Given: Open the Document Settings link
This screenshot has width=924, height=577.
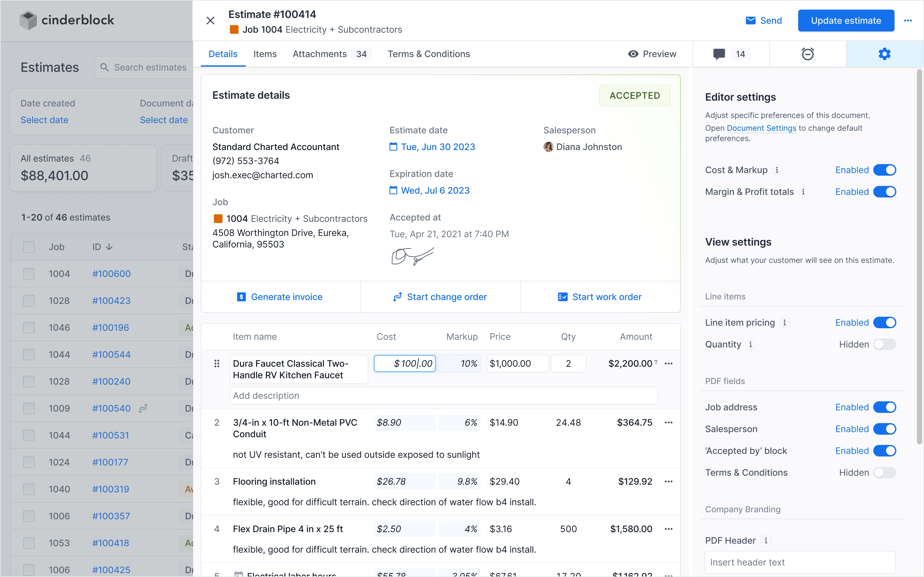Looking at the screenshot, I should 761,128.
